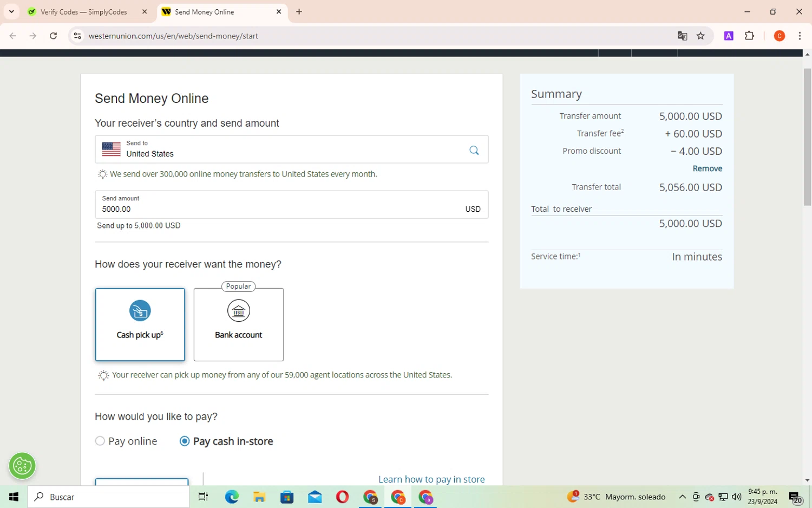Open the Windows Start menu
The image size is (812, 508).
point(14,497)
